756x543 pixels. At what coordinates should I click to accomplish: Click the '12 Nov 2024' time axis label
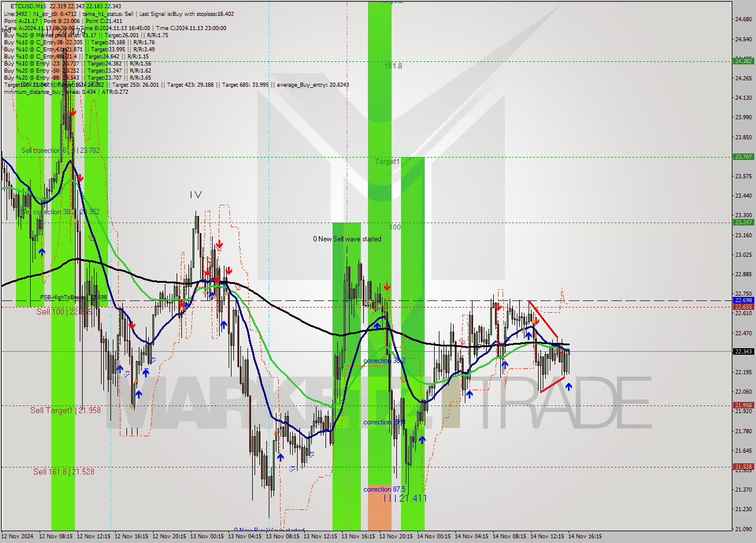(x=18, y=537)
